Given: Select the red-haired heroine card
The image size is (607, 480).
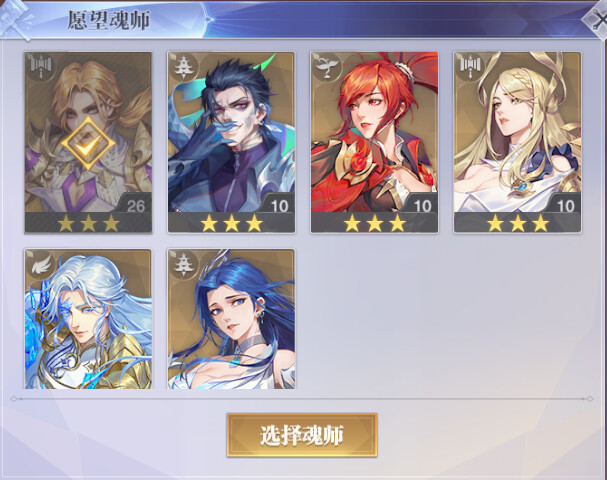Looking at the screenshot, I should 374,142.
